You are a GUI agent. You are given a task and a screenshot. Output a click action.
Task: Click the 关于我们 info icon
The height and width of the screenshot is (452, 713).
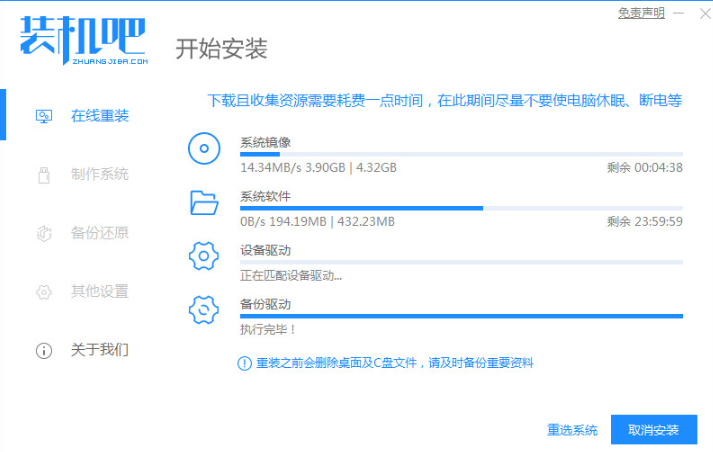[44, 351]
